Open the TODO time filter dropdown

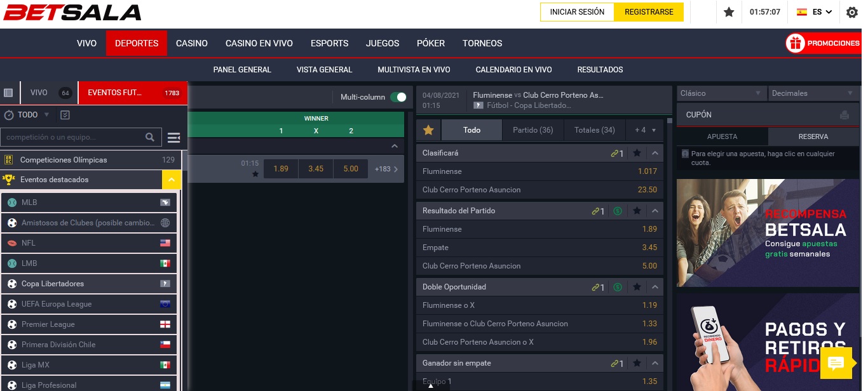pos(33,115)
